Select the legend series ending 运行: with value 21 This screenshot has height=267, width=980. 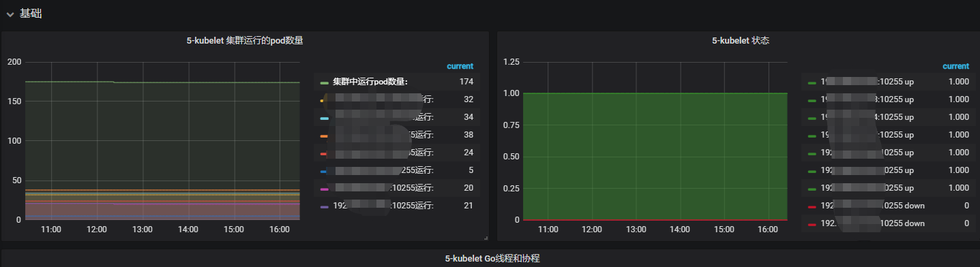(383, 206)
